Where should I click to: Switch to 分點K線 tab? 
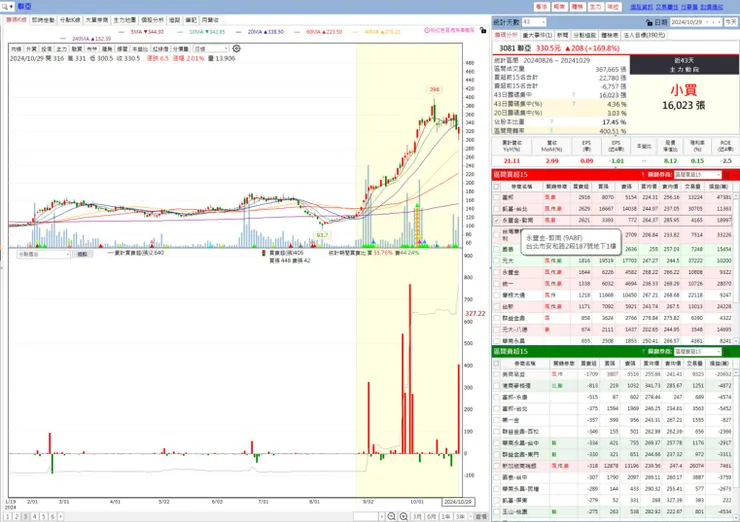click(70, 20)
